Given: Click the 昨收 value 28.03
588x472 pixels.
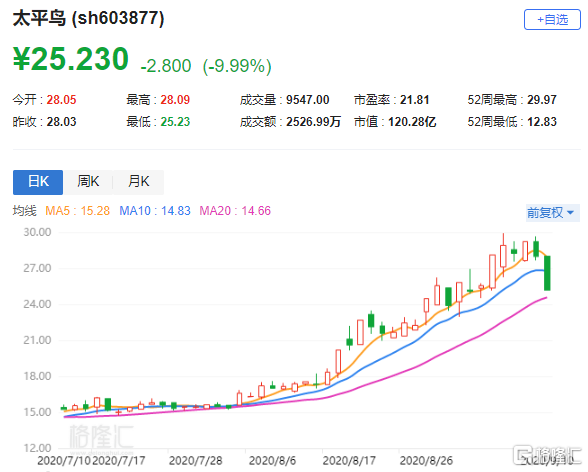Looking at the screenshot, I should coord(61,122).
